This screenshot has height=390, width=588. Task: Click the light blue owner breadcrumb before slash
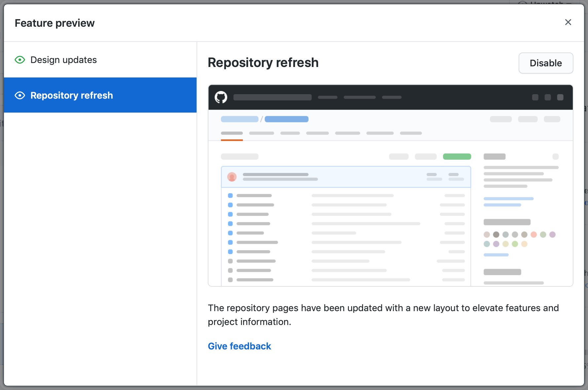tap(239, 119)
